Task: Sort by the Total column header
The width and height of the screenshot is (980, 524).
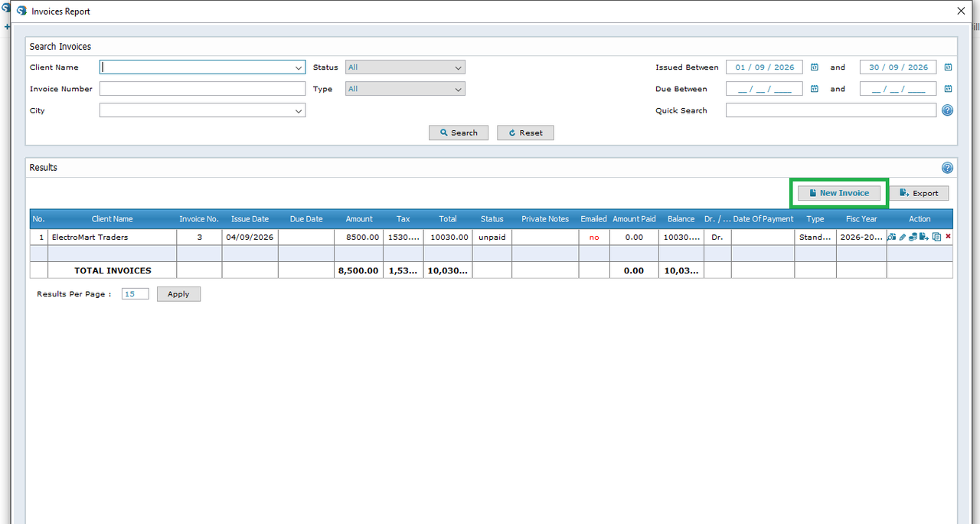Action: (x=448, y=219)
